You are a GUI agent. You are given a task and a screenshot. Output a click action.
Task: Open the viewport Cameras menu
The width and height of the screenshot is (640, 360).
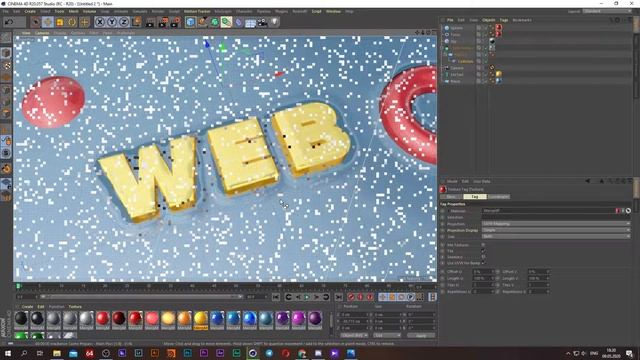pyautogui.click(x=42, y=33)
